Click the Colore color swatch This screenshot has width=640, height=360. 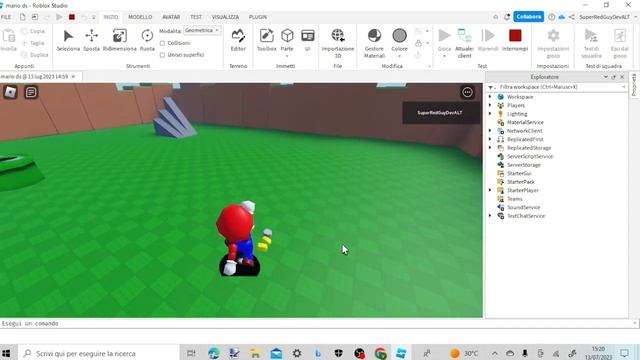(399, 36)
